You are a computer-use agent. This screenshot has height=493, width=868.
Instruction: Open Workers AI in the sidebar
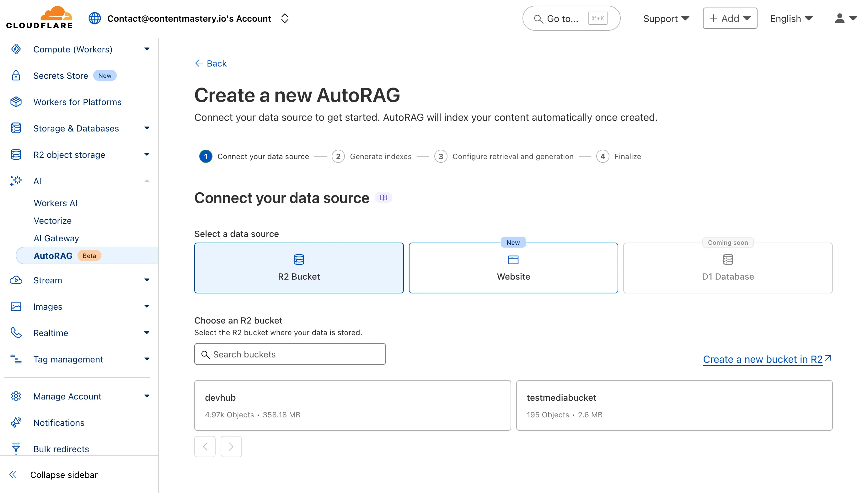tap(56, 203)
